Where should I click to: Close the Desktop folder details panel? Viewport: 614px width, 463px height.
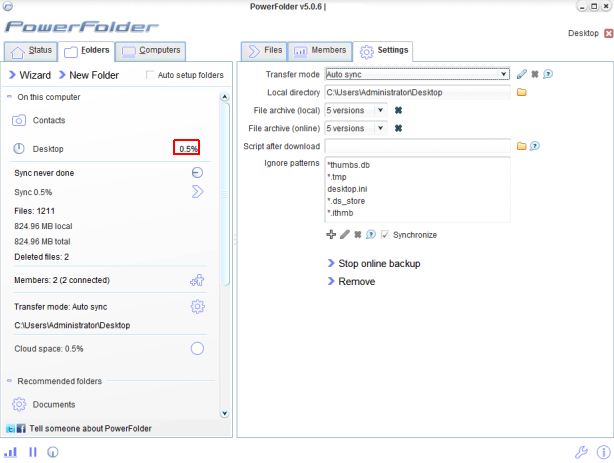(x=609, y=33)
